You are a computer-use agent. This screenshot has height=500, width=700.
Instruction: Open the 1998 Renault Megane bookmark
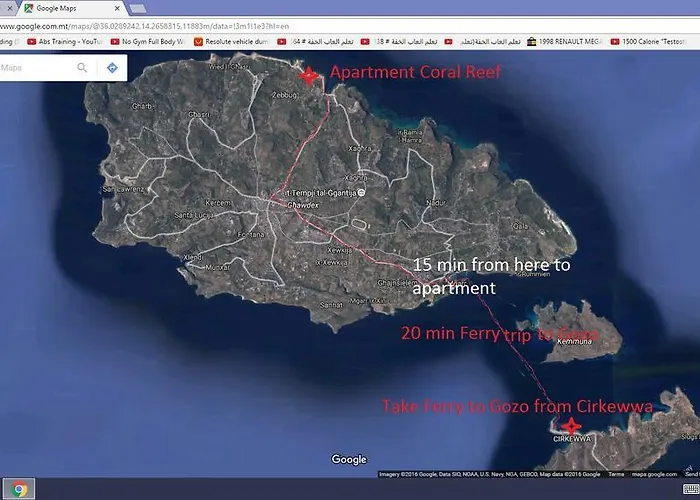click(x=571, y=42)
